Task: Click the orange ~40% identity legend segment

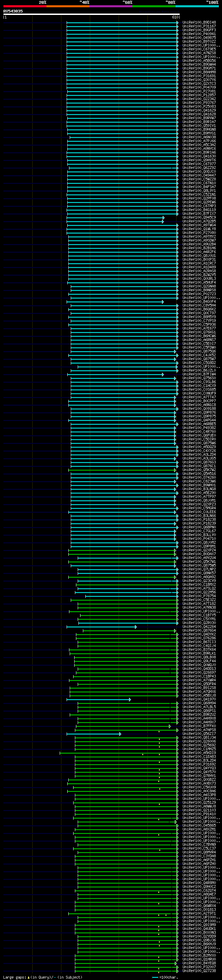Action: point(68,6)
